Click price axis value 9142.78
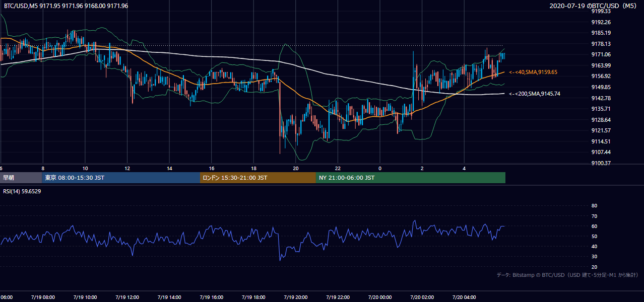Screen dimensions: 644x302 pos(601,98)
